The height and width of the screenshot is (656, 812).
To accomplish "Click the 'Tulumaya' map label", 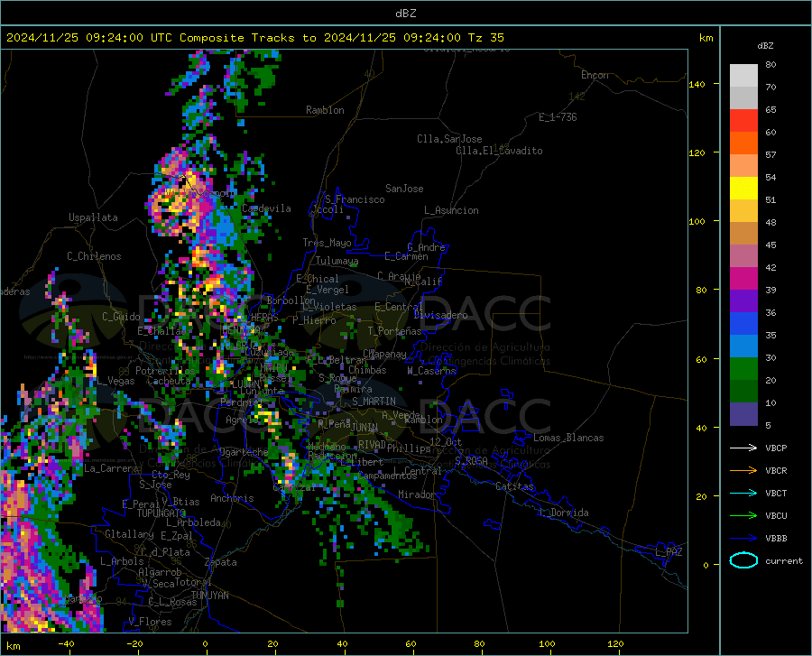I will [x=337, y=261].
